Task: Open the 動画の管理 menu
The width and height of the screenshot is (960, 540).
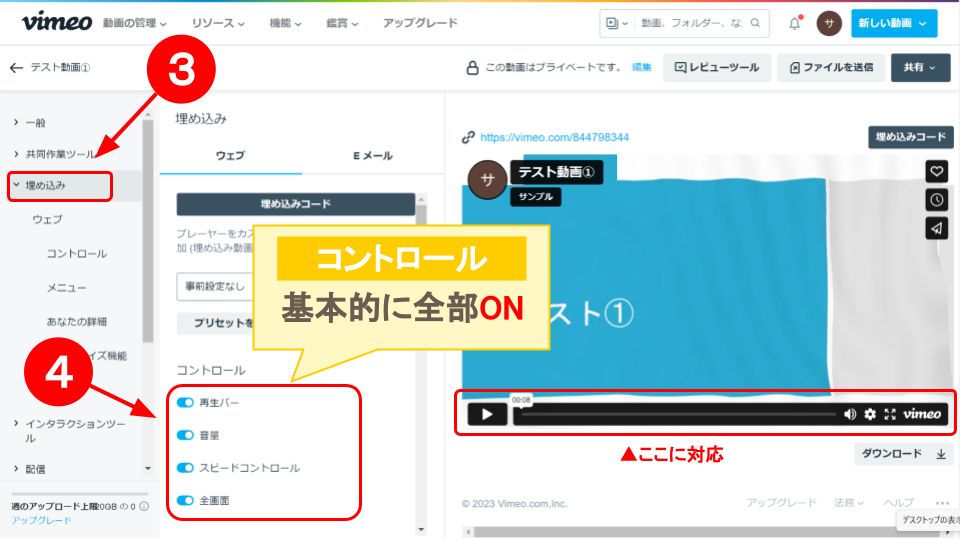Action: 135,23
